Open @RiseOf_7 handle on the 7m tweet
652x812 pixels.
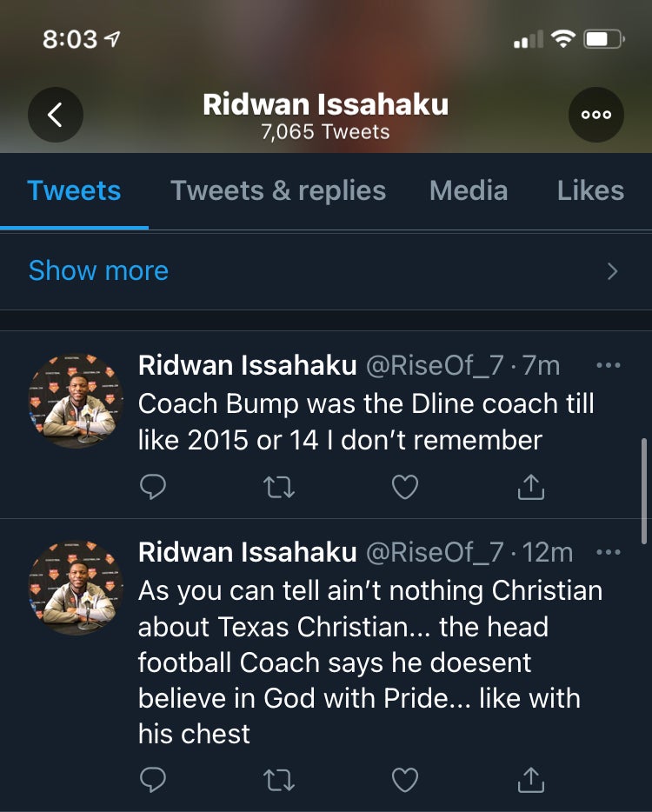pos(434,365)
